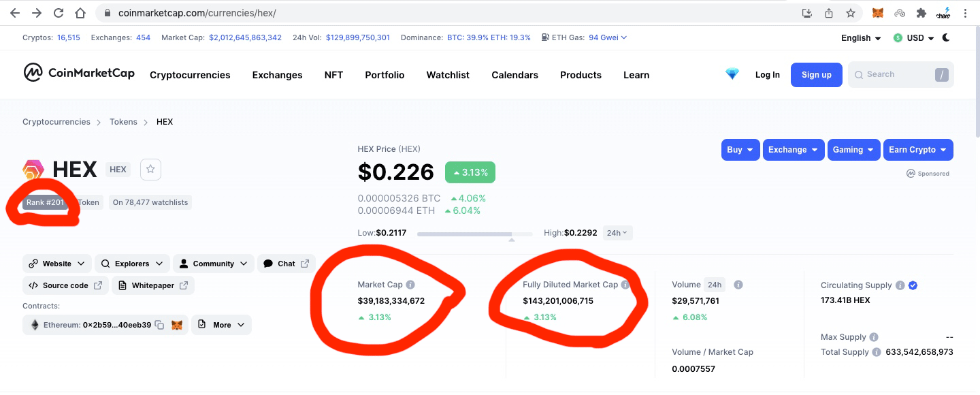Click the BTC dominance percentage link
980x395 pixels.
[466, 37]
